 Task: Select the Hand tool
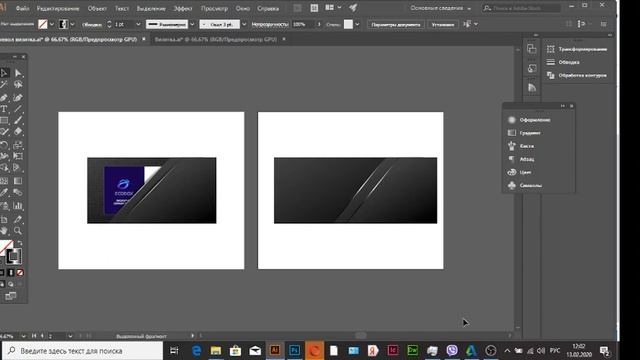(x=4, y=231)
